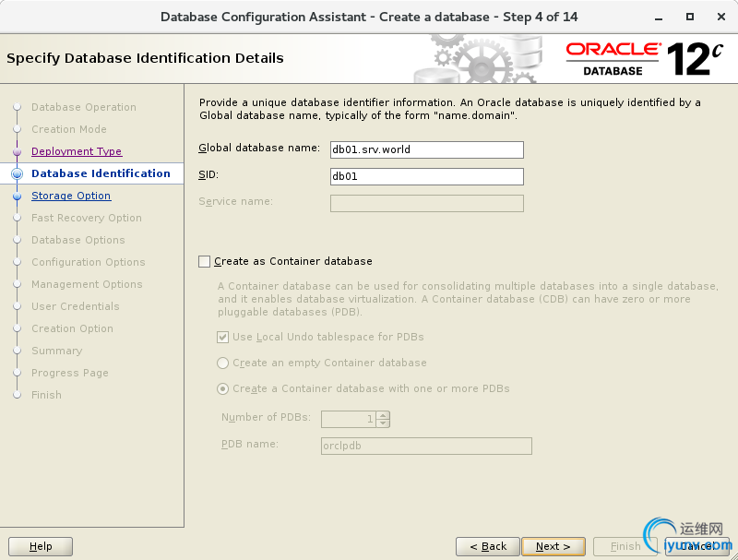This screenshot has width=738, height=560.
Task: Click Summary step in sidebar
Action: tap(57, 351)
